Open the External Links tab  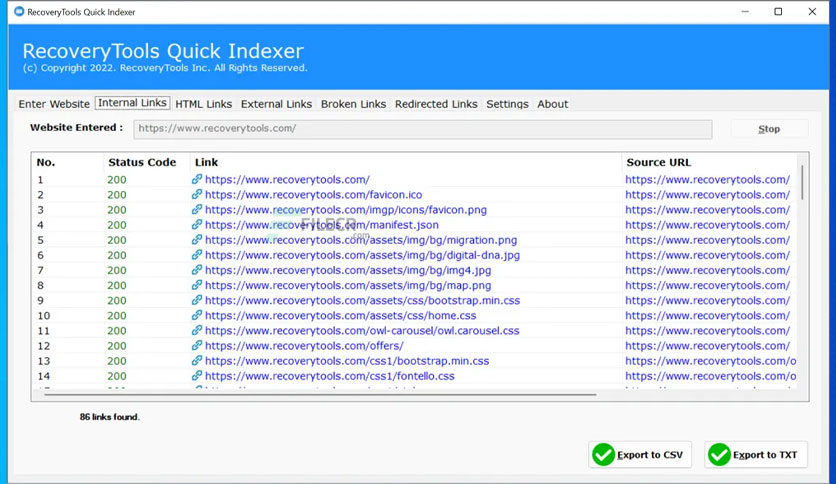coord(276,104)
